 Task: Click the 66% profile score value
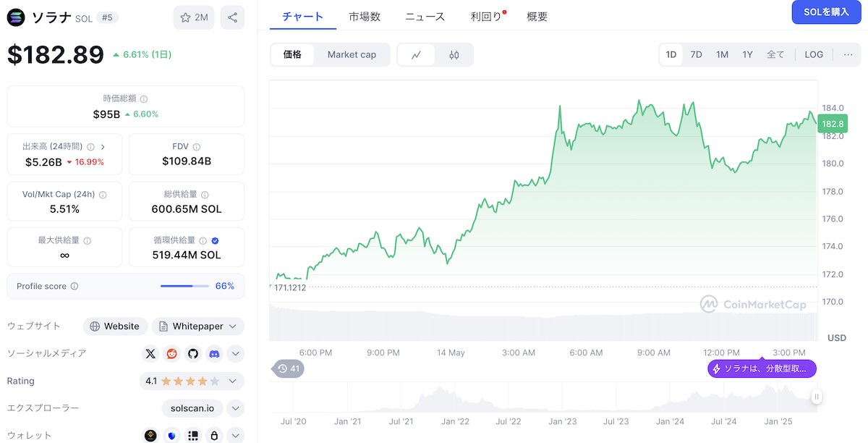tap(225, 286)
